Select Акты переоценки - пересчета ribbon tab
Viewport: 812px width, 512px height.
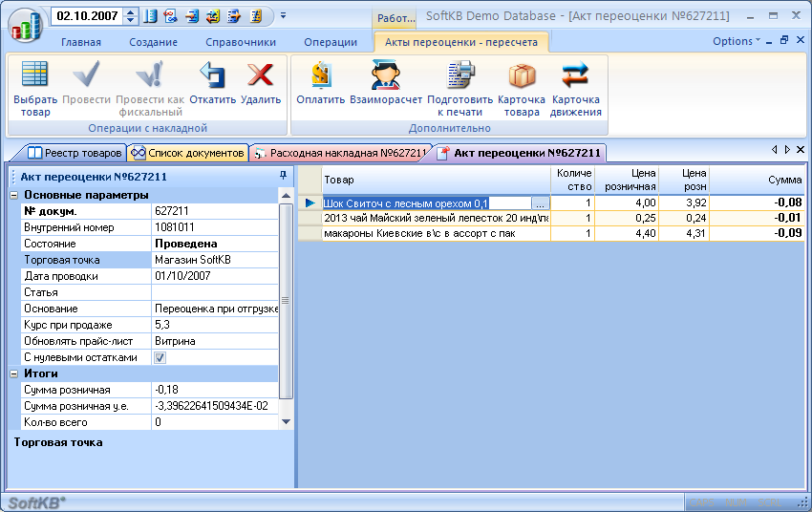coord(460,42)
